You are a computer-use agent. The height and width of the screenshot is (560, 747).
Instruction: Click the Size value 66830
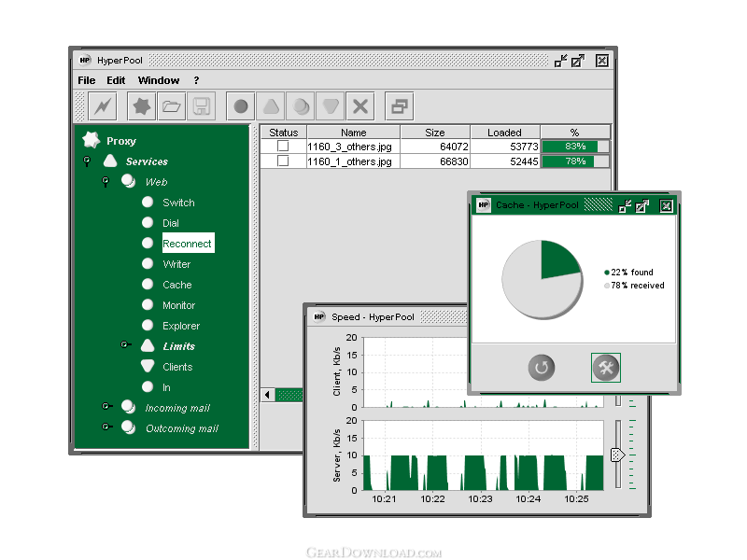pos(454,161)
